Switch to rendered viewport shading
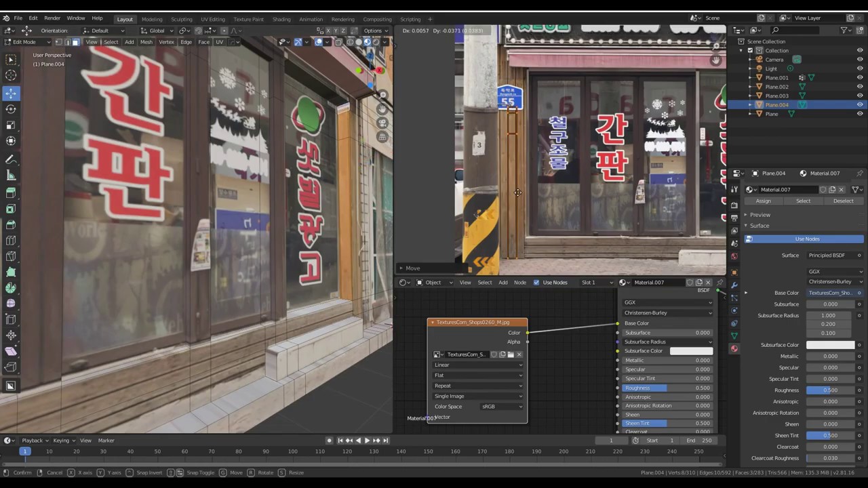Image resolution: width=868 pixels, height=488 pixels. click(376, 42)
